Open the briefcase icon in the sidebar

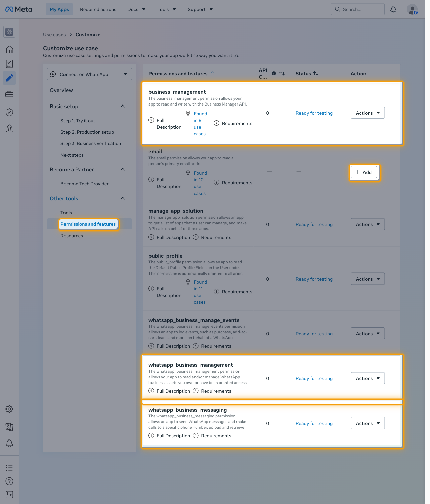[9, 94]
